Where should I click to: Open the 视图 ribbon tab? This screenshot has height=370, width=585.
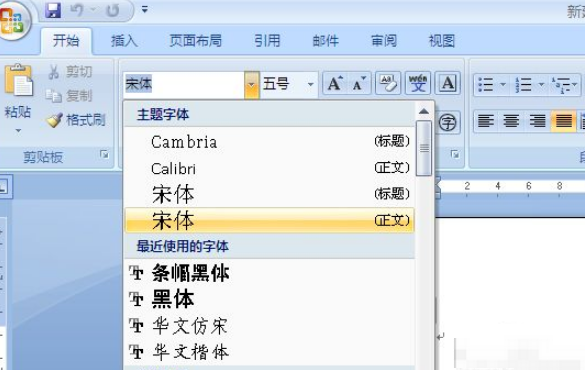(x=442, y=41)
